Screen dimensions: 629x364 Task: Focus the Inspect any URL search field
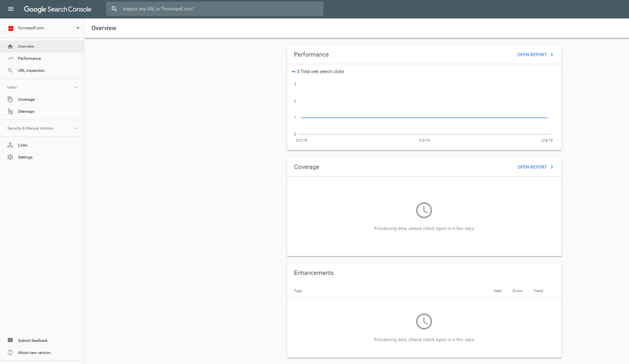pos(215,9)
